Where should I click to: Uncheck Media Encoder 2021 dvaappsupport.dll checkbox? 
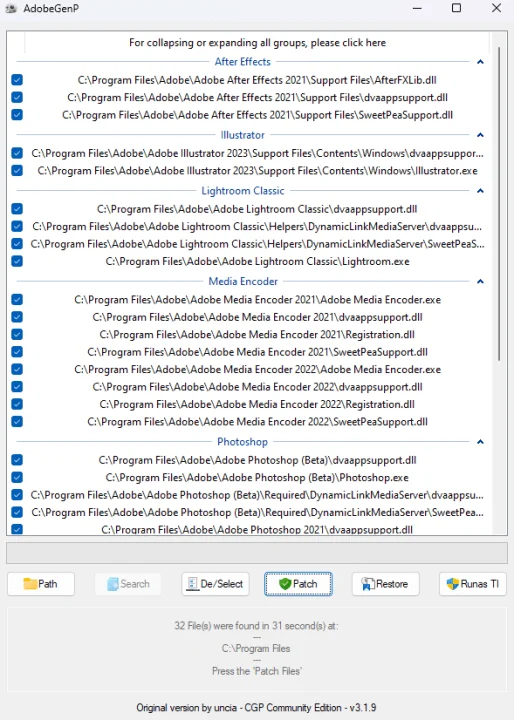pos(17,317)
